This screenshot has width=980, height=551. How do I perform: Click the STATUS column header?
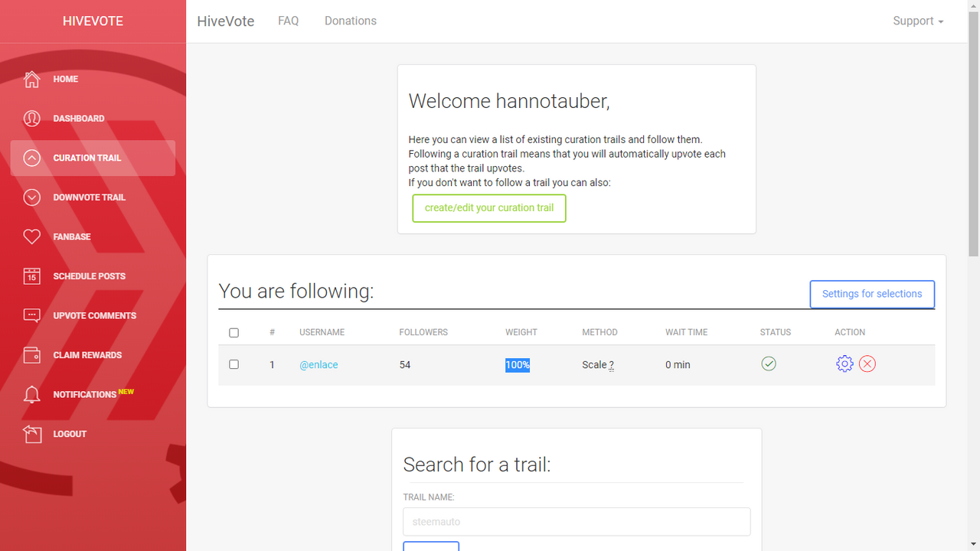click(x=776, y=332)
